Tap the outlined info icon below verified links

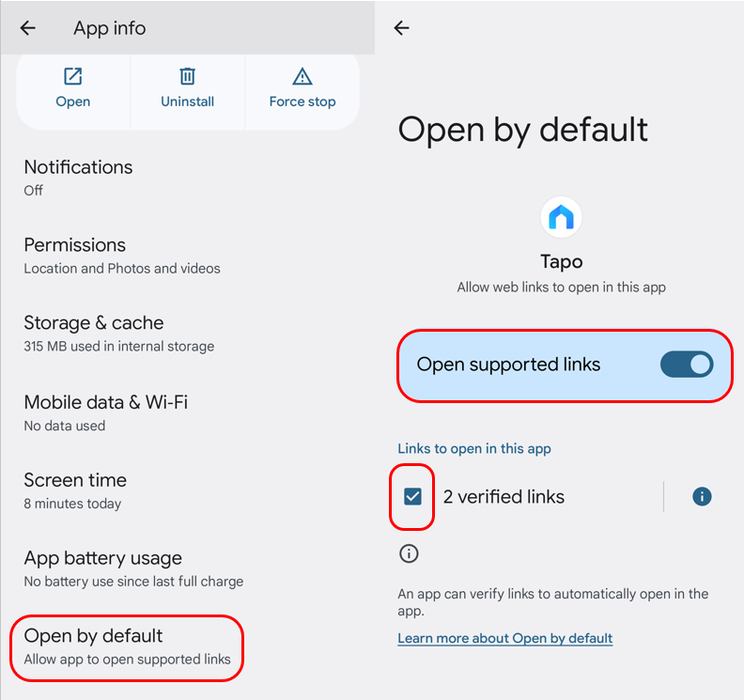click(x=409, y=553)
